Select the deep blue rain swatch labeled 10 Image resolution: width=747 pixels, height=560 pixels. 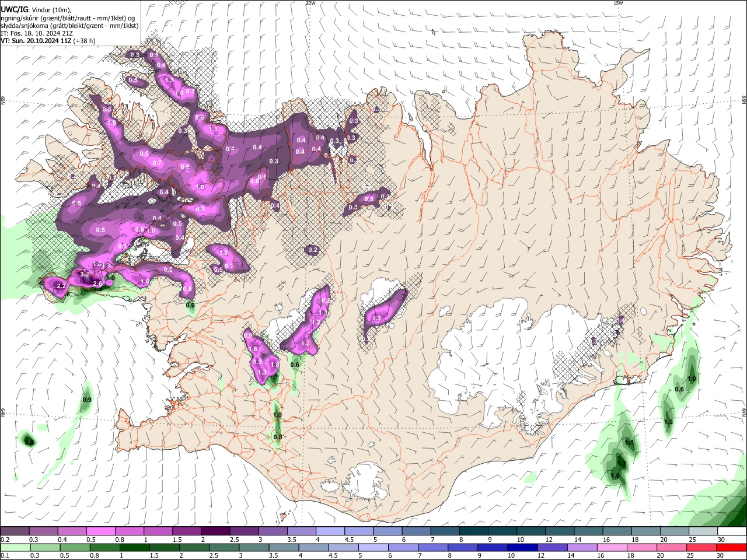523,547
